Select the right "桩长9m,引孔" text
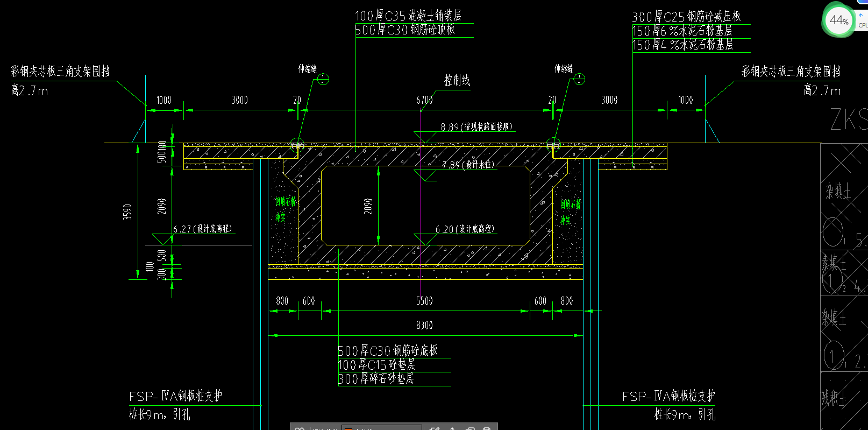The image size is (868, 430). click(685, 414)
